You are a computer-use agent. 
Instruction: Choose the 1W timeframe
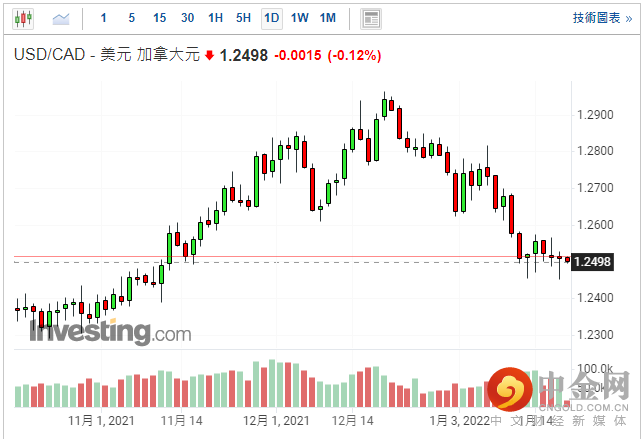[x=299, y=18]
